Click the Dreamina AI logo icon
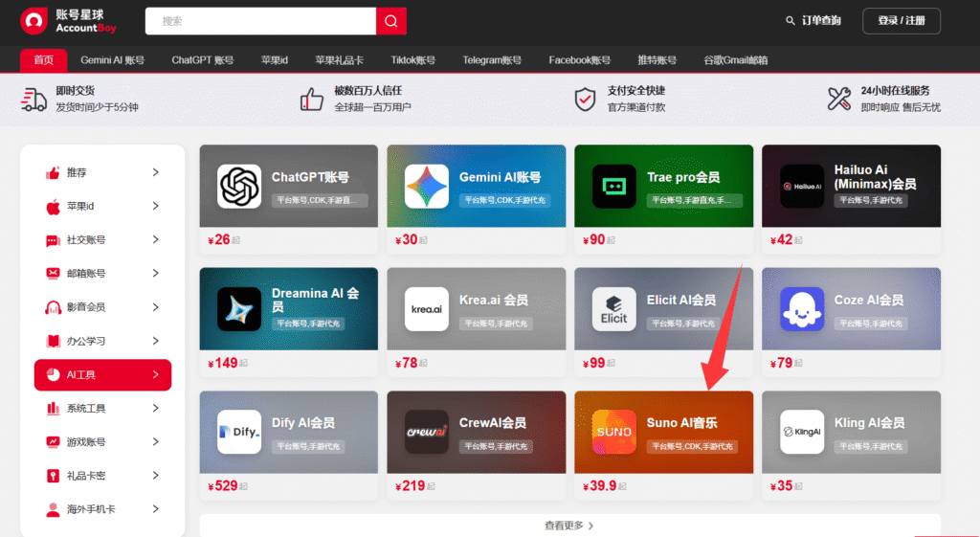Viewport: 980px width, 537px height. pos(239,309)
